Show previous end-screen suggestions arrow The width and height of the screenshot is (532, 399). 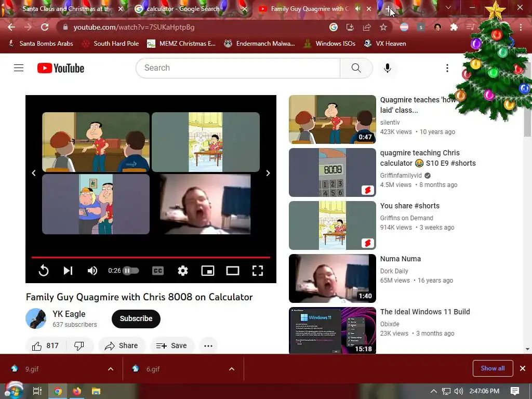tap(34, 173)
